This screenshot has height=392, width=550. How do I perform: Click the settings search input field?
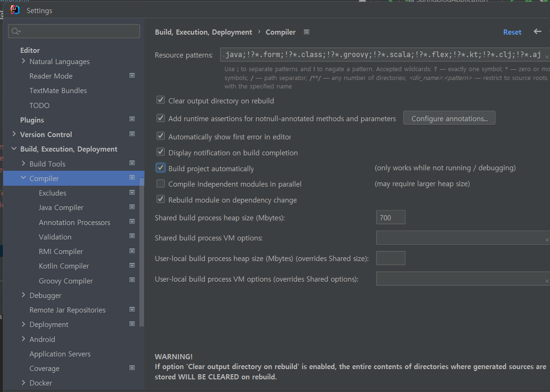[74, 31]
